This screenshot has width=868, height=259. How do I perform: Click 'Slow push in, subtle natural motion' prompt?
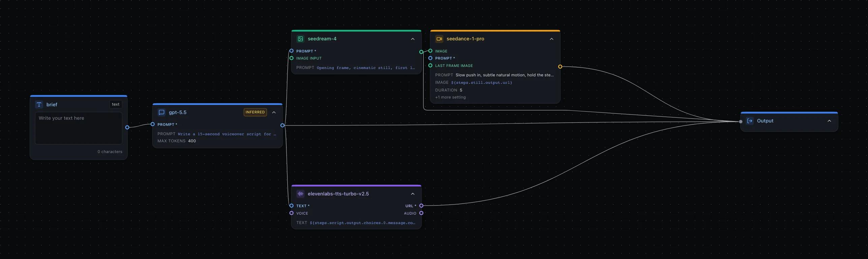pos(504,75)
